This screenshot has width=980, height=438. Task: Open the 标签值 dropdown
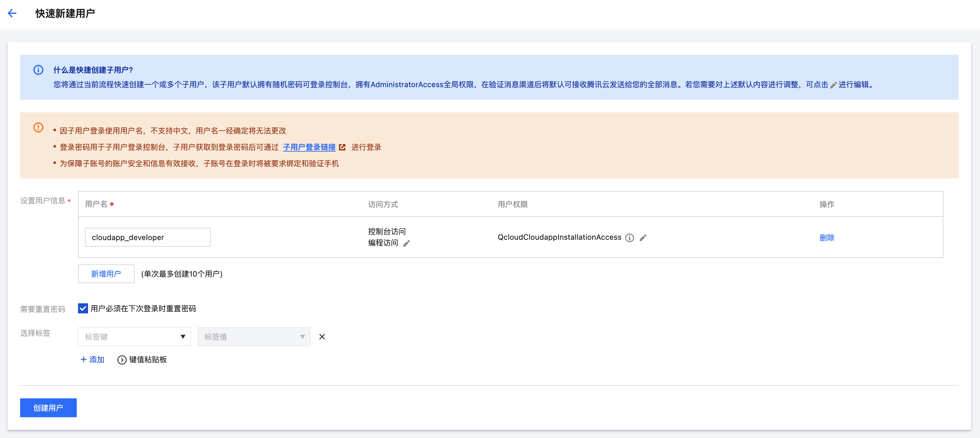(254, 337)
